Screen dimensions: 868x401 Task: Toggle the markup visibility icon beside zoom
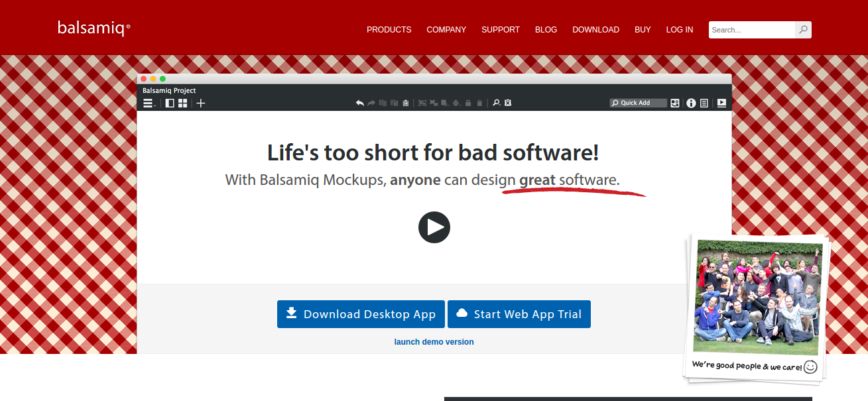507,103
